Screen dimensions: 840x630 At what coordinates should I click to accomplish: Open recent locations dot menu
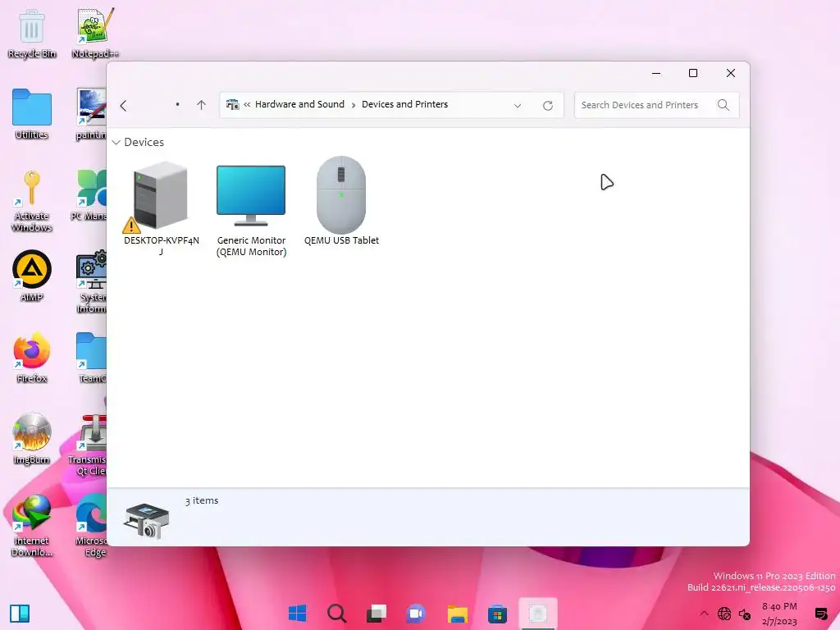click(177, 105)
